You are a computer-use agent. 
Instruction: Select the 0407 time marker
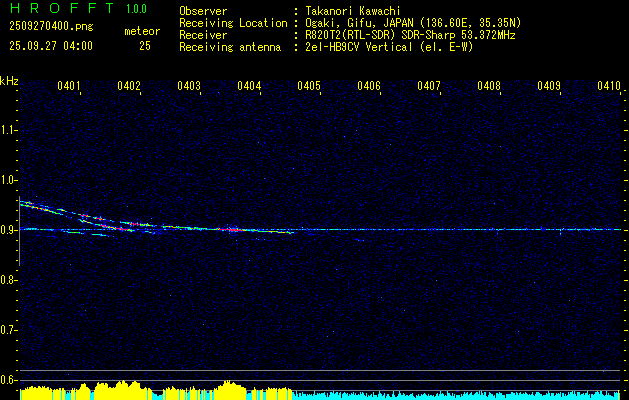click(x=429, y=87)
